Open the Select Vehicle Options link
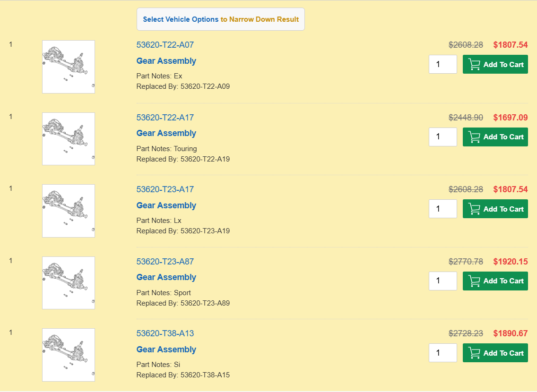The height and width of the screenshot is (392, 537). [180, 19]
